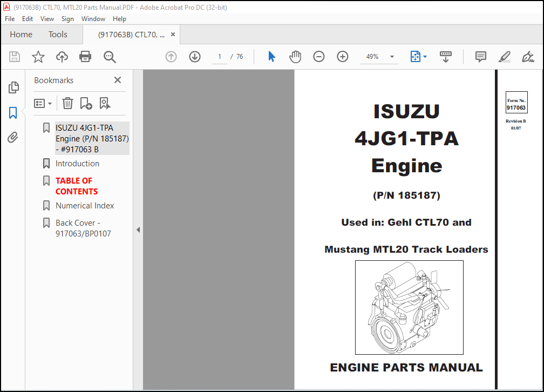544x392 pixels.
Task: Close the (917063B) CTL70 document tab
Action: pyautogui.click(x=173, y=35)
